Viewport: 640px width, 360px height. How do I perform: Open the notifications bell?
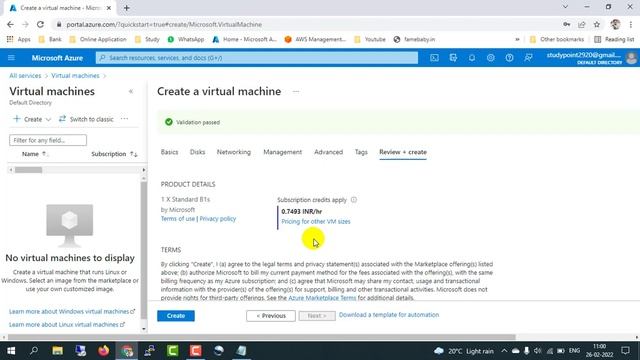click(x=472, y=58)
